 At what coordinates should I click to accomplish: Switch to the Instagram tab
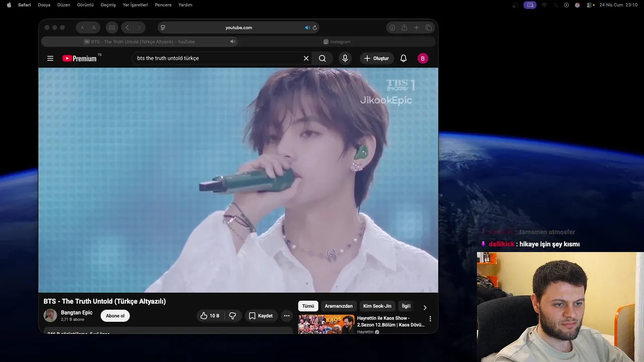(x=337, y=42)
